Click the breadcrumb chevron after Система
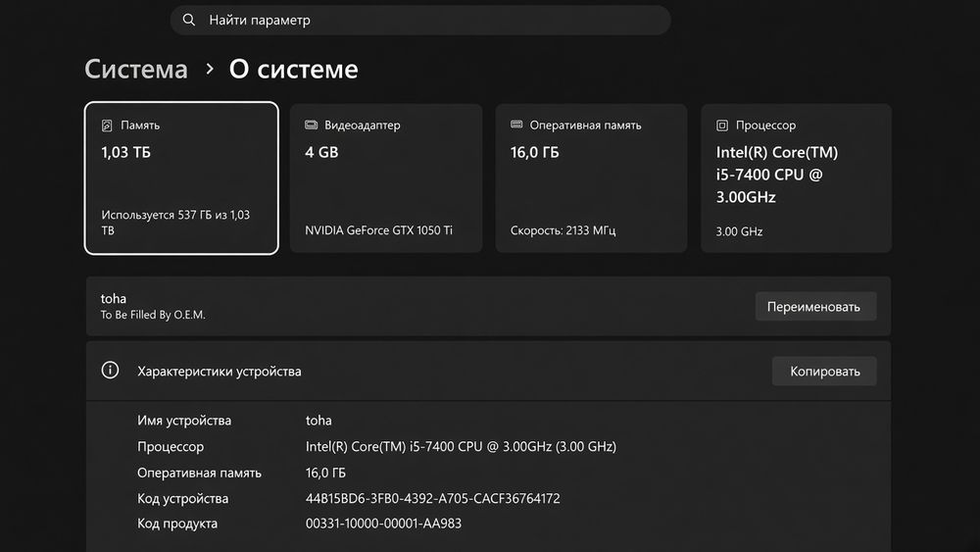980x552 pixels. tap(210, 69)
